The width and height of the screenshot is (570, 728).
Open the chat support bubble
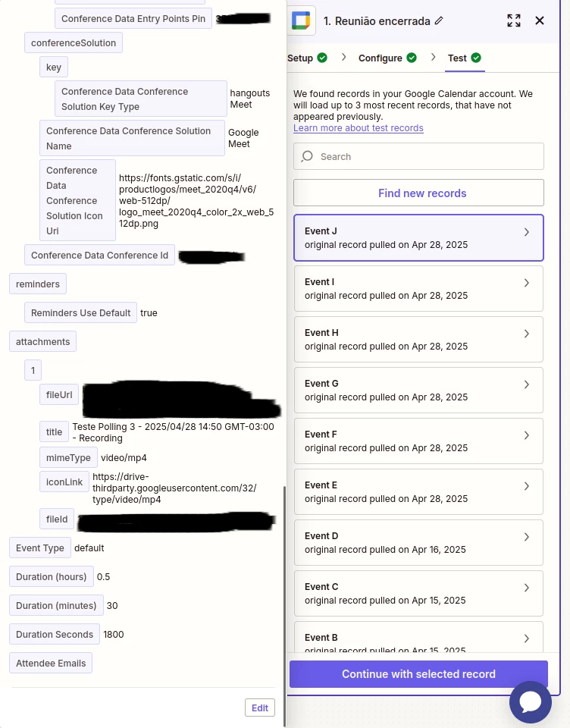(531, 702)
